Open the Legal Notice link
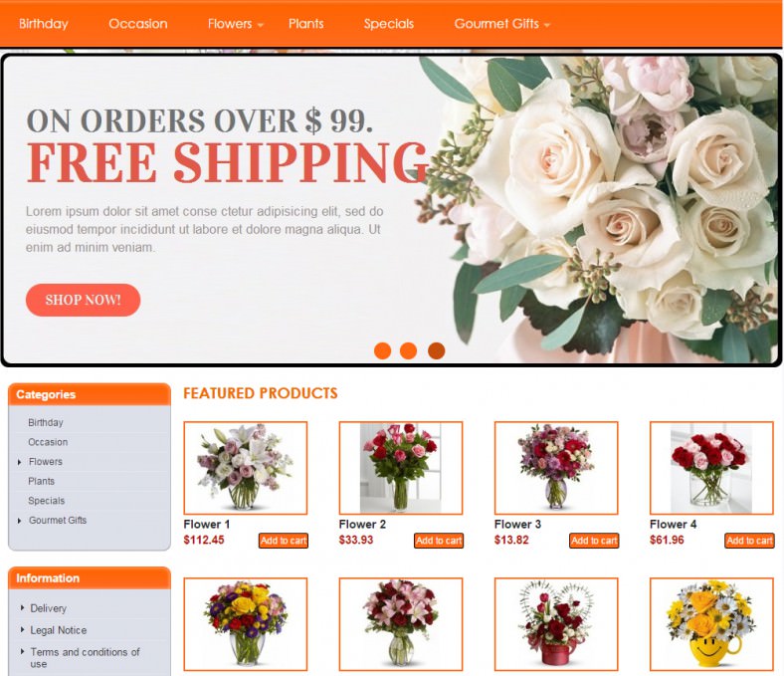The height and width of the screenshot is (676, 784). click(59, 630)
